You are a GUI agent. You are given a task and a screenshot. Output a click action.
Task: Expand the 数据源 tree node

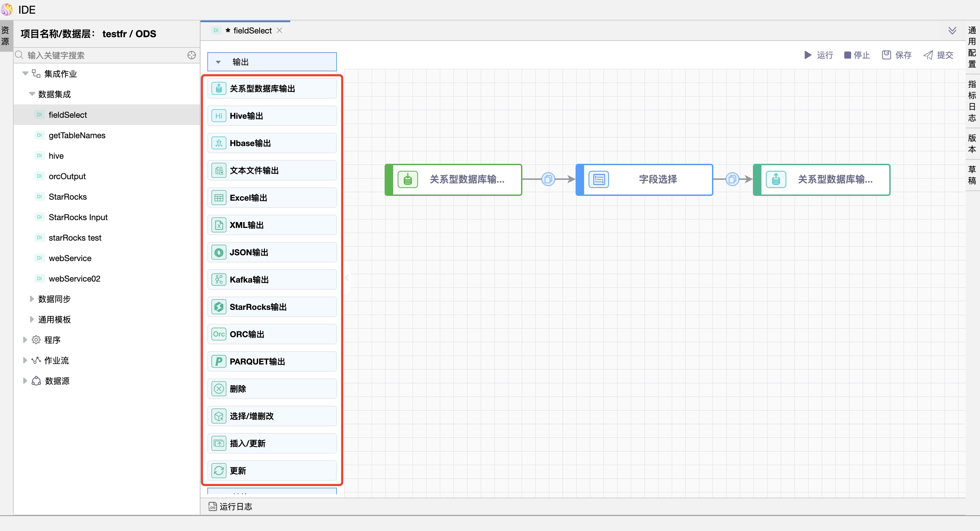point(25,381)
